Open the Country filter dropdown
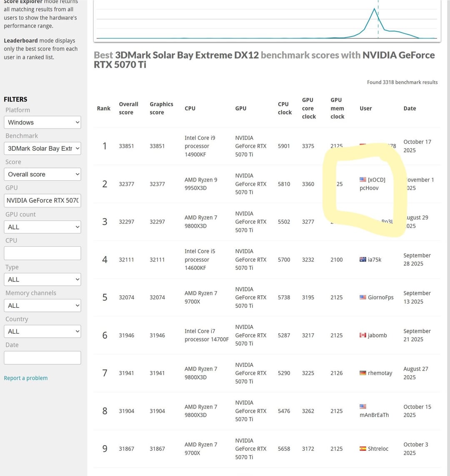 (x=42, y=331)
